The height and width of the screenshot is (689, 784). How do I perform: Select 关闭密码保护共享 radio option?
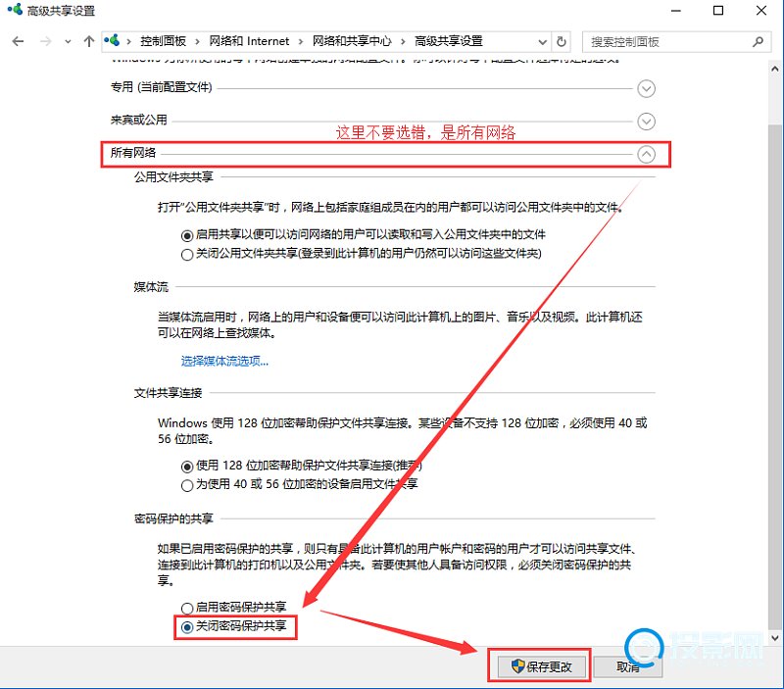pos(187,627)
